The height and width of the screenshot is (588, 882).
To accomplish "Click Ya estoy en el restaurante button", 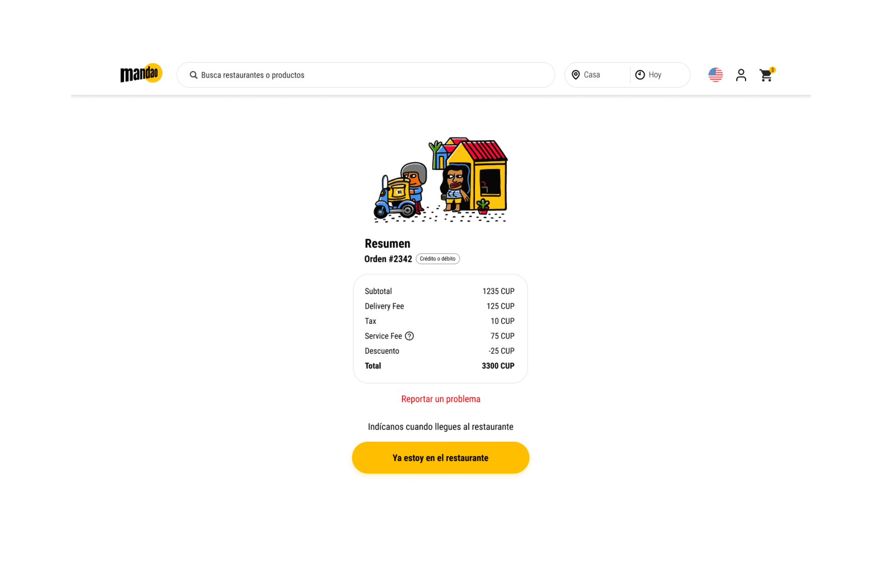I will [x=441, y=458].
